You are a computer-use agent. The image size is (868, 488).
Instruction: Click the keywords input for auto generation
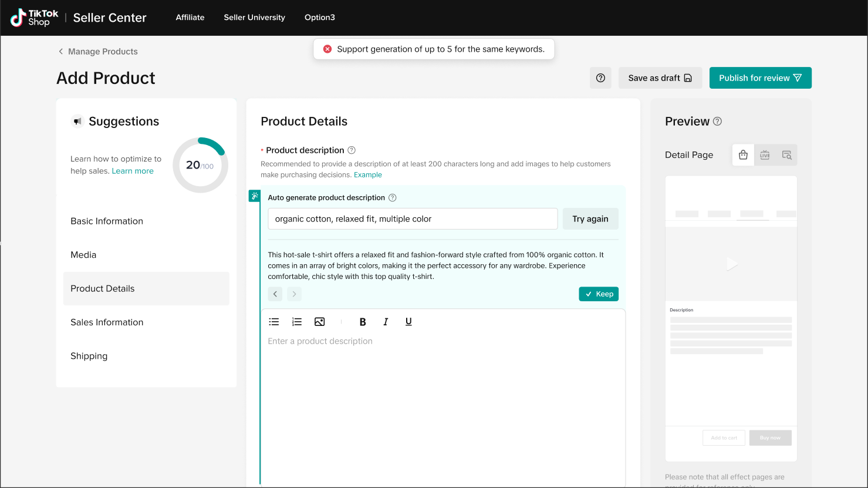(x=413, y=219)
